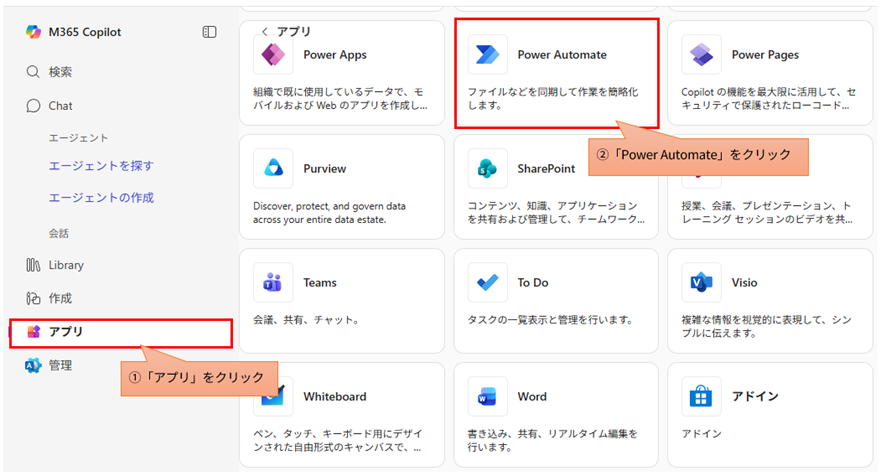886x476 pixels.
Task: Click the Chat bubble icon
Action: point(33,106)
